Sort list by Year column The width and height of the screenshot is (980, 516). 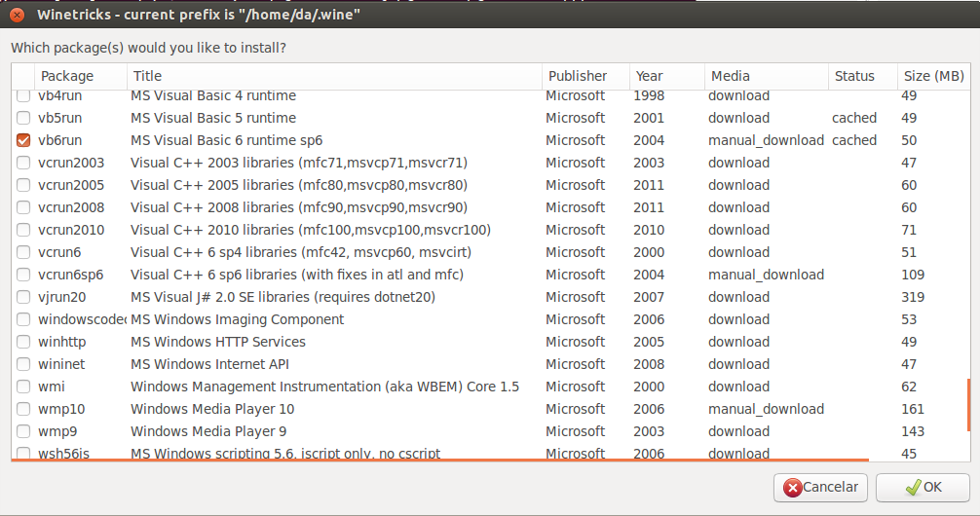point(667,76)
